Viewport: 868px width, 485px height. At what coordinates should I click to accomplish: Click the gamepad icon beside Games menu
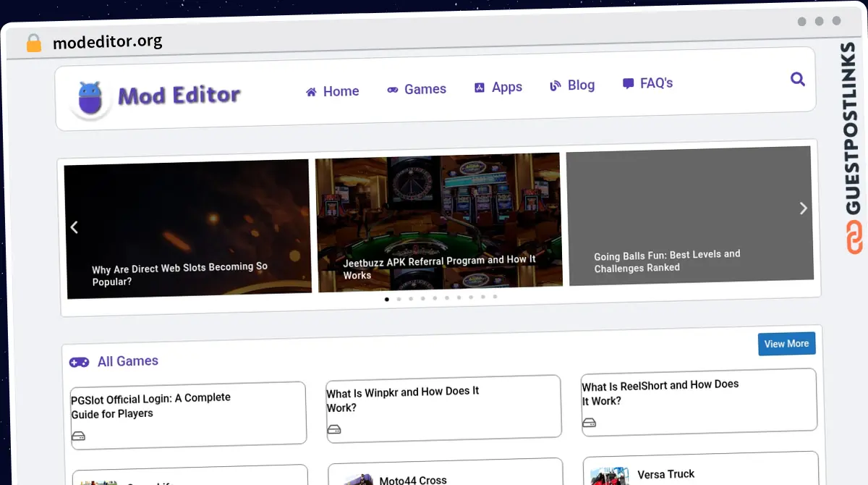tap(392, 90)
